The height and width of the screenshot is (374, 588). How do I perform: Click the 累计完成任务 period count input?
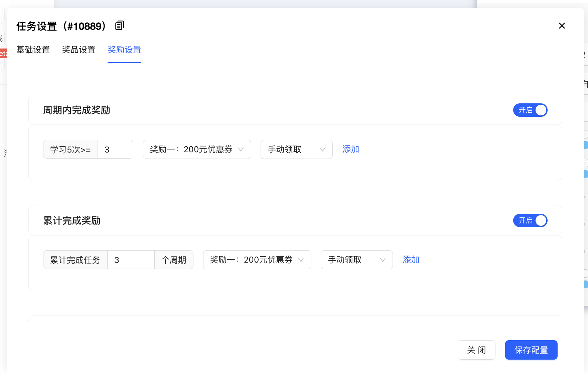(131, 260)
